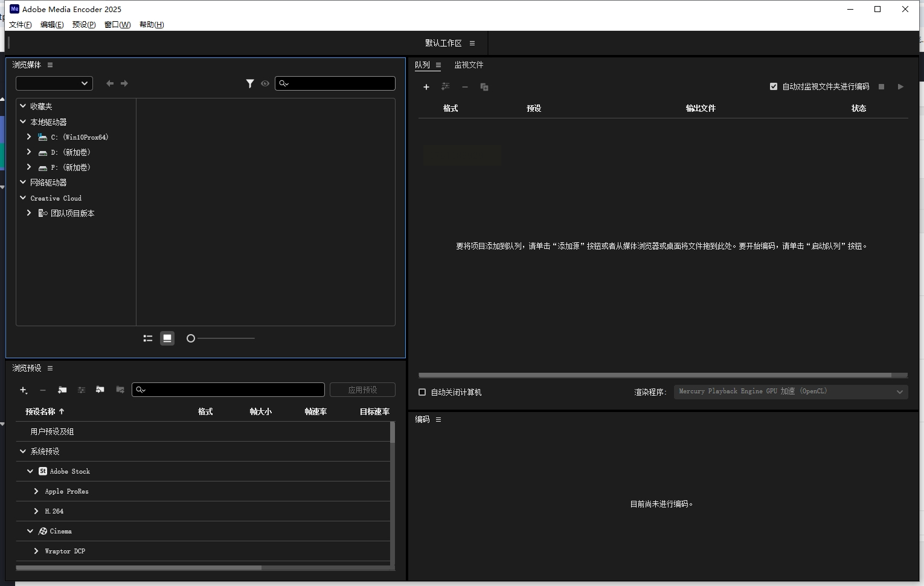
Task: Open queue item settings sliders icon
Action: coord(446,87)
